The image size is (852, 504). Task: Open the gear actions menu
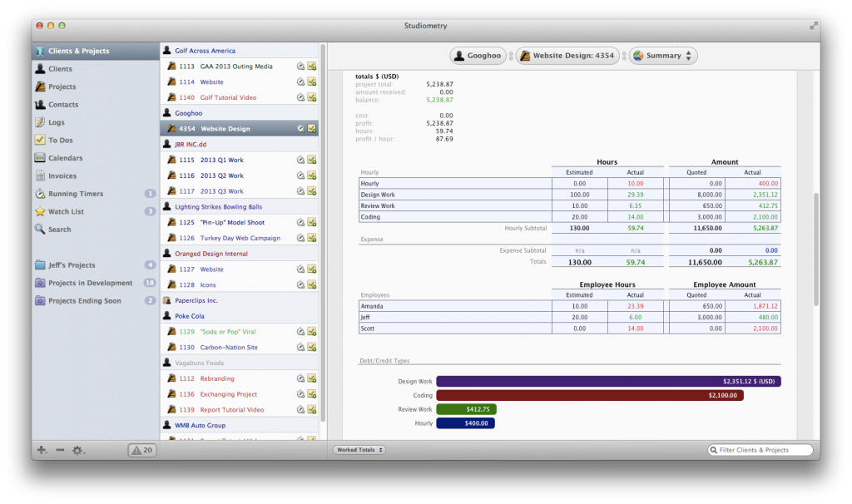pyautogui.click(x=78, y=450)
